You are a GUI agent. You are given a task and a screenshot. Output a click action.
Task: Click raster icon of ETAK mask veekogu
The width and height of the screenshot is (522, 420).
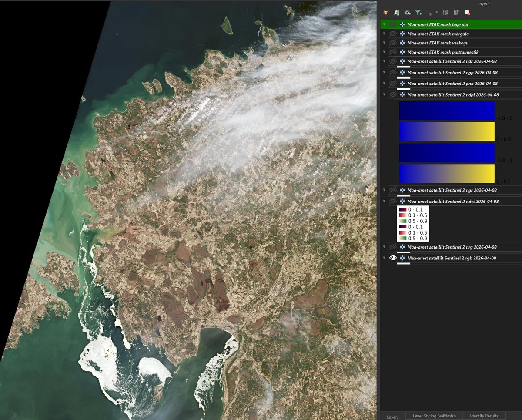tap(403, 43)
